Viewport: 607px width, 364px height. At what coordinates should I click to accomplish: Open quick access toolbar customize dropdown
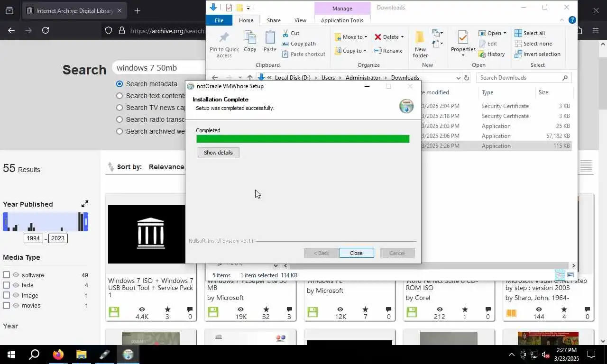click(x=248, y=8)
